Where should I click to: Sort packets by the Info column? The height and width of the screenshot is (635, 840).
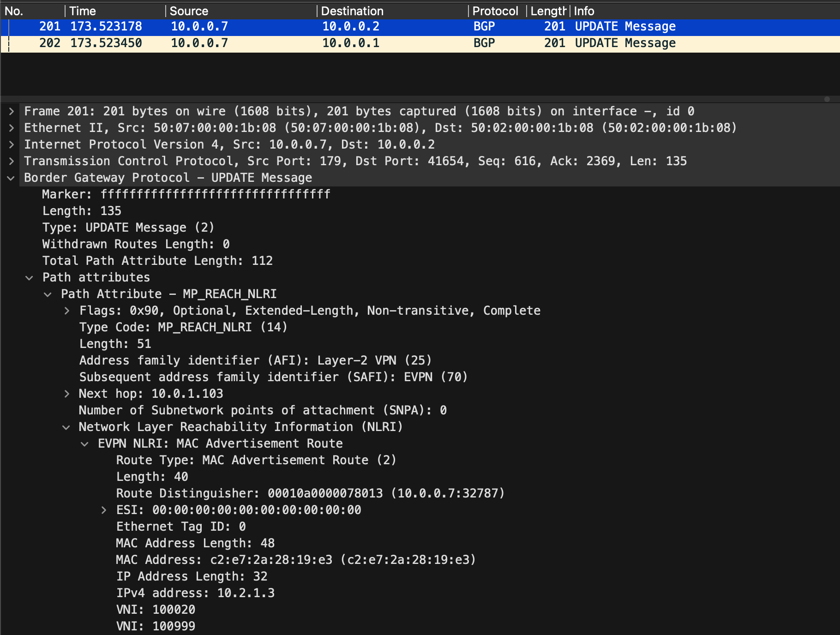[x=705, y=11]
